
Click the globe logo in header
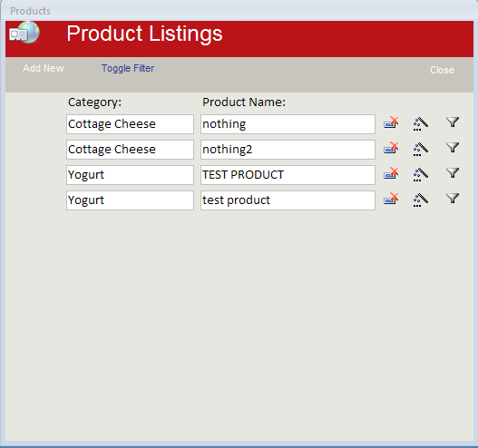(24, 33)
